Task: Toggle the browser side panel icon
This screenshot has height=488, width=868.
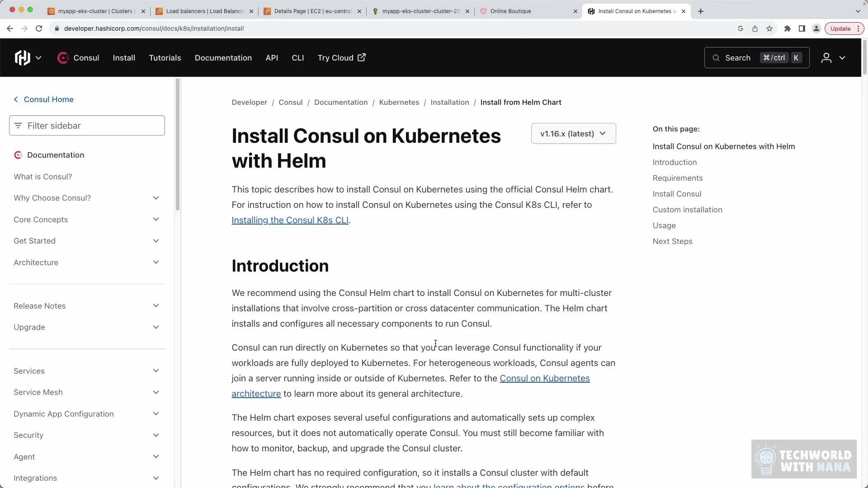Action: point(802,28)
